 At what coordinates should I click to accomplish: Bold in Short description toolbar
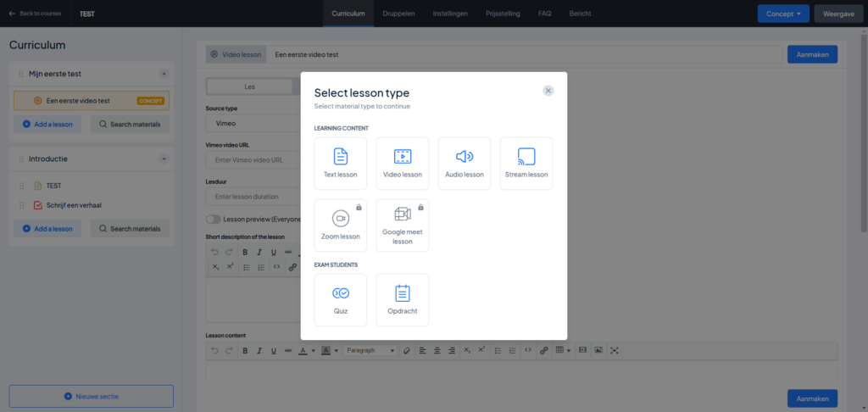[x=245, y=252]
